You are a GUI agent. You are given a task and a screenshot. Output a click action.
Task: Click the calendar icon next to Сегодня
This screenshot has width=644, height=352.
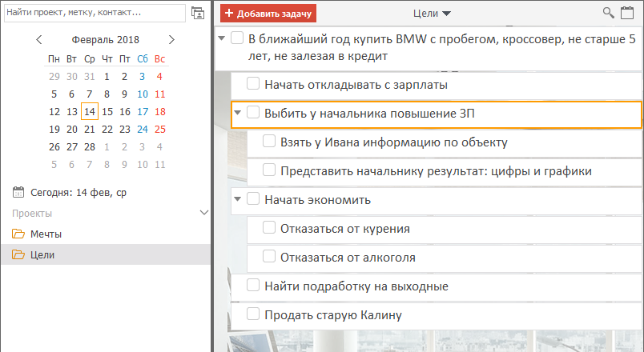point(18,192)
